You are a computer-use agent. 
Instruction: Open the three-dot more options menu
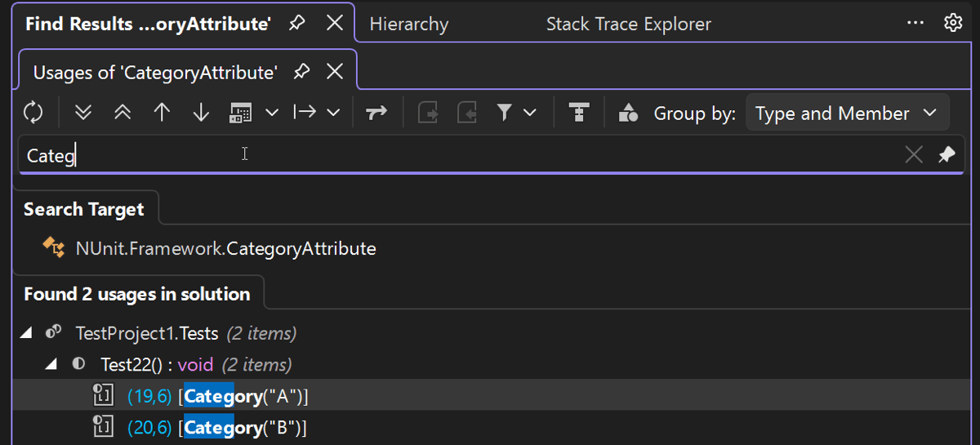(x=915, y=23)
